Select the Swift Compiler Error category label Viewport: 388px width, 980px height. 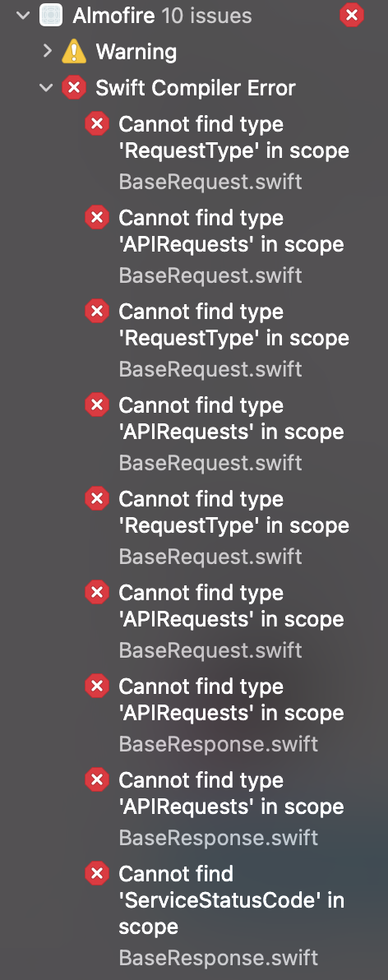point(196,88)
